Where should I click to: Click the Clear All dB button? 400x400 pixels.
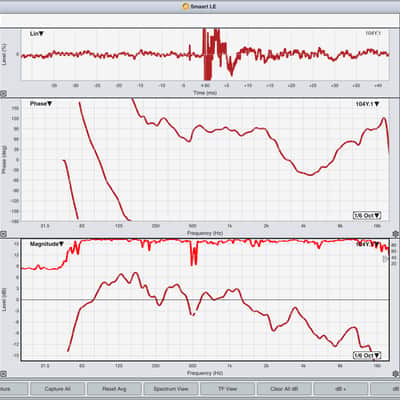(x=284, y=389)
